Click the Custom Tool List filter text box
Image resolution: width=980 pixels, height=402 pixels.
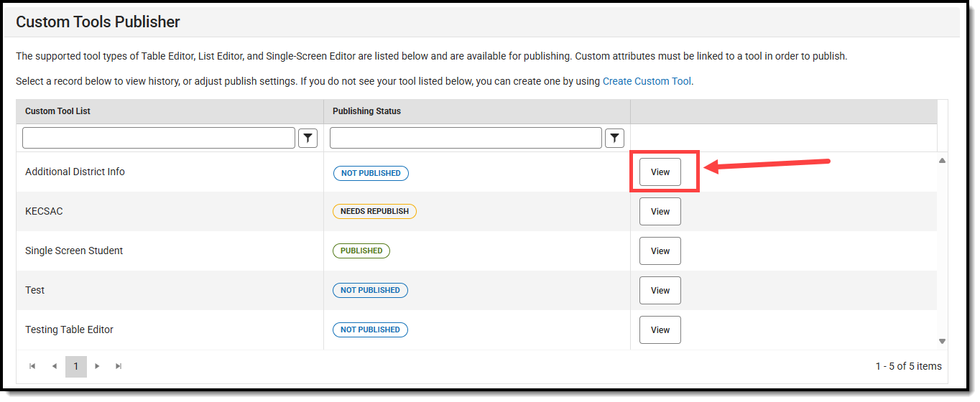pos(159,138)
